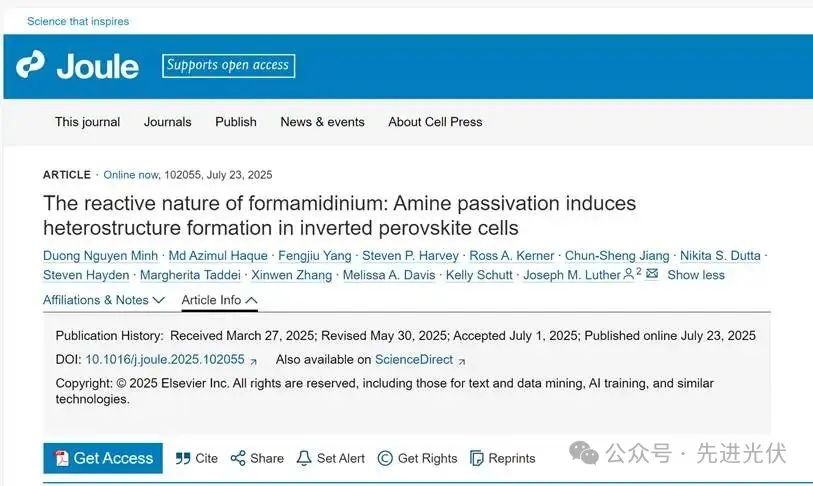Open the About Cell Press menu
The height and width of the screenshot is (486, 813).
pyautogui.click(x=435, y=122)
